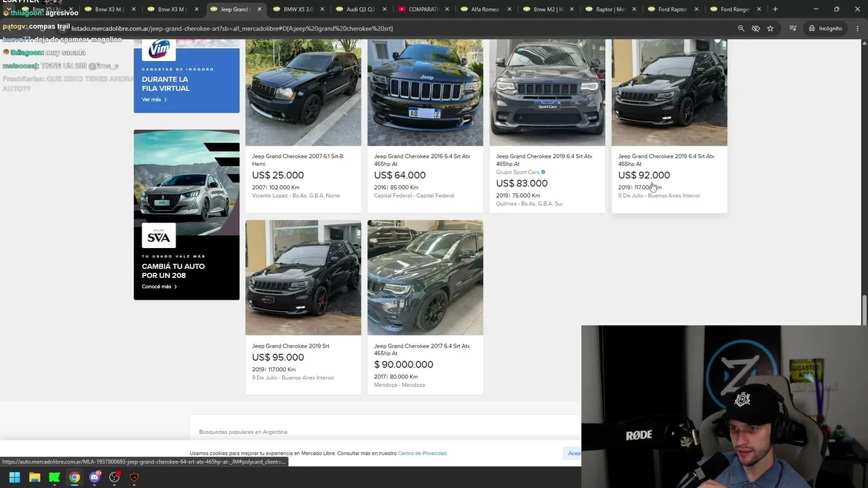
Task: Open Kick app in taskbar
Action: (x=54, y=477)
